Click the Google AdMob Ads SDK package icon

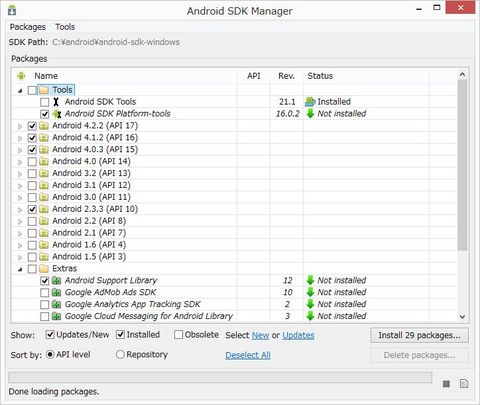tap(56, 293)
